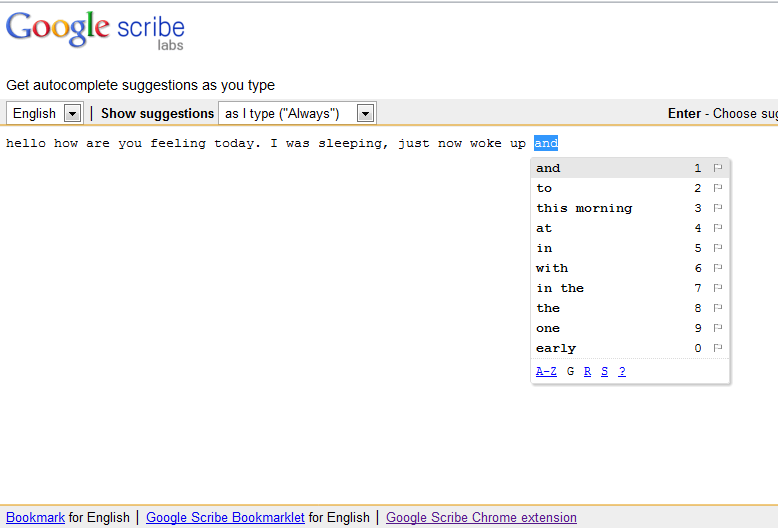
Task: Choose suggestion "one" from the list
Action: point(630,328)
